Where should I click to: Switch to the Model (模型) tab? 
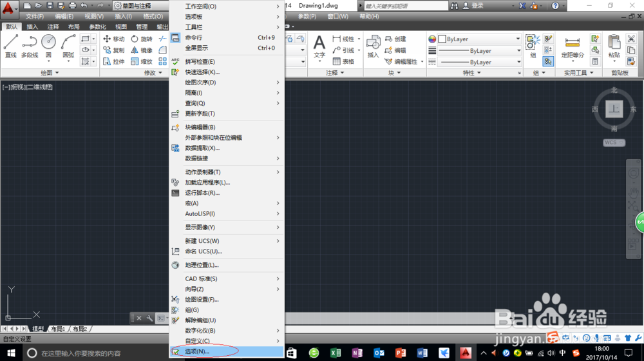pos(38,329)
